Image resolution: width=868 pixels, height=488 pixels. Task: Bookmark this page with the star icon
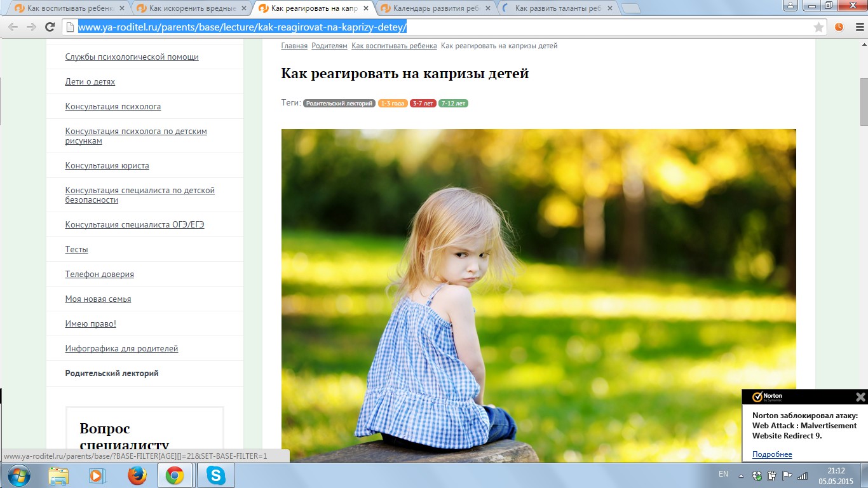point(819,27)
